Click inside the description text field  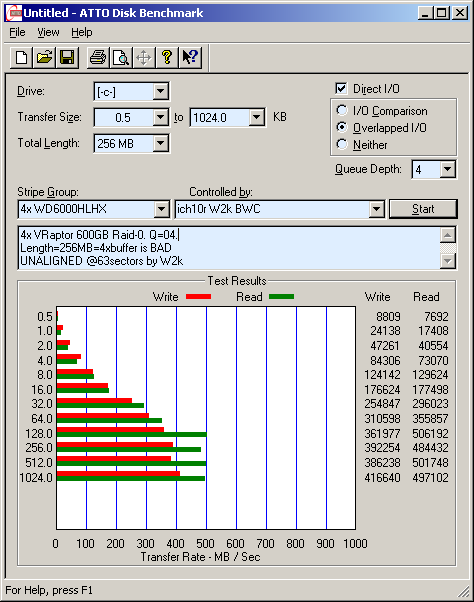point(229,248)
